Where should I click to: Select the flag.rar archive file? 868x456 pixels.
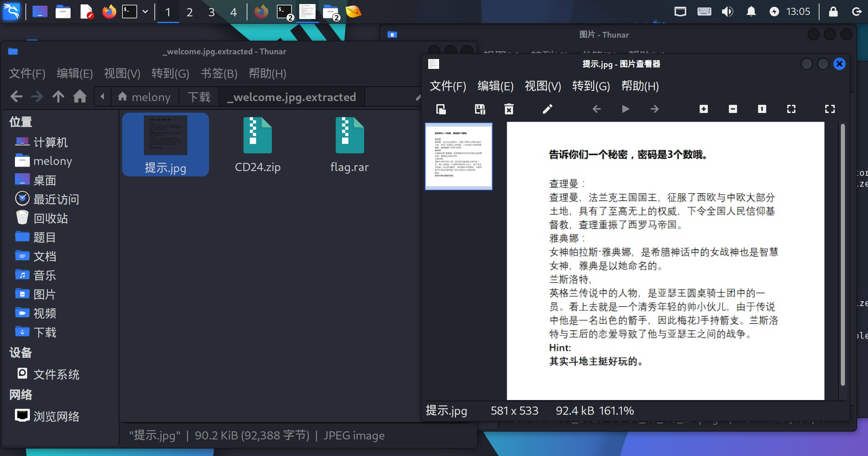click(x=350, y=145)
